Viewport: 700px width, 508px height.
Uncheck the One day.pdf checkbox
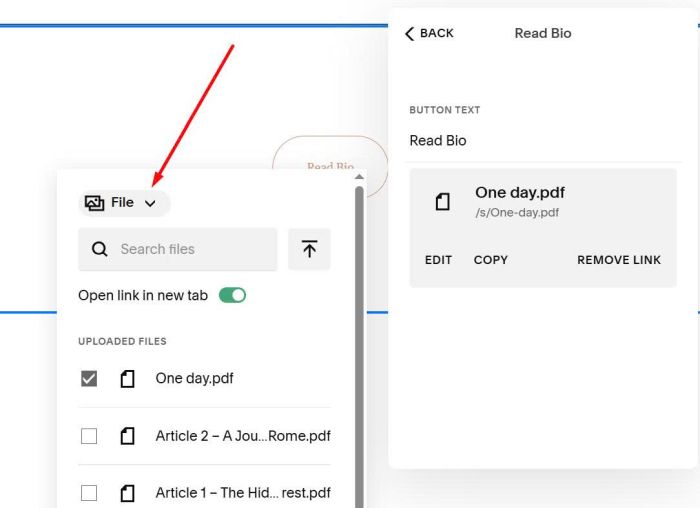(x=89, y=379)
